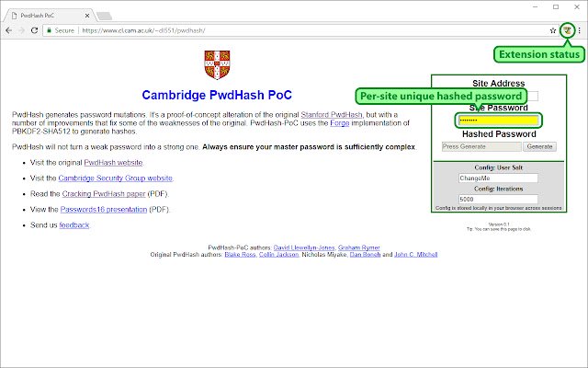Open a new tab button

coord(104,16)
